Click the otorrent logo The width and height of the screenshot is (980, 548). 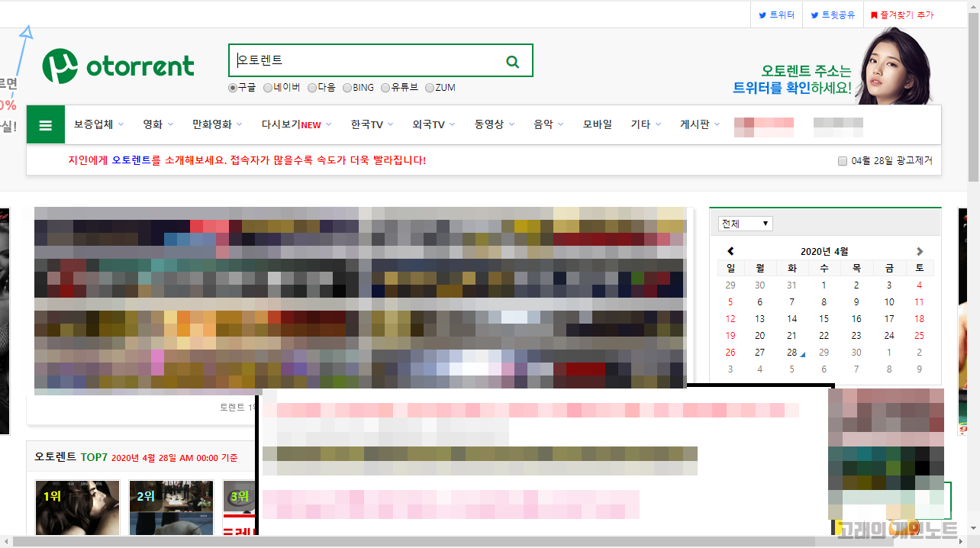tap(118, 66)
